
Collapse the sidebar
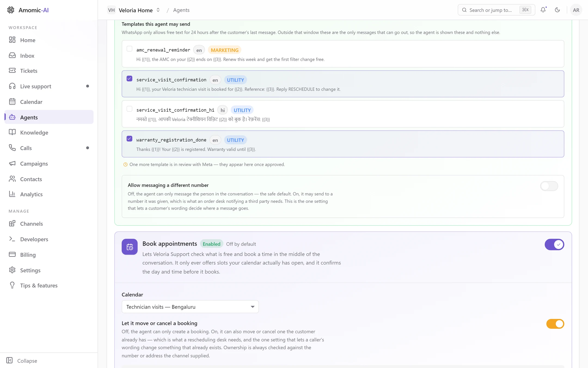tap(22, 360)
